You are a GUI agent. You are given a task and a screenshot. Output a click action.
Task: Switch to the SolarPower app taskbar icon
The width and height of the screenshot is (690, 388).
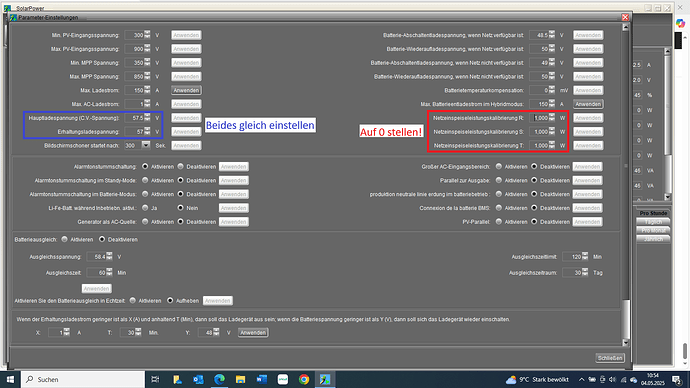[x=325, y=379]
